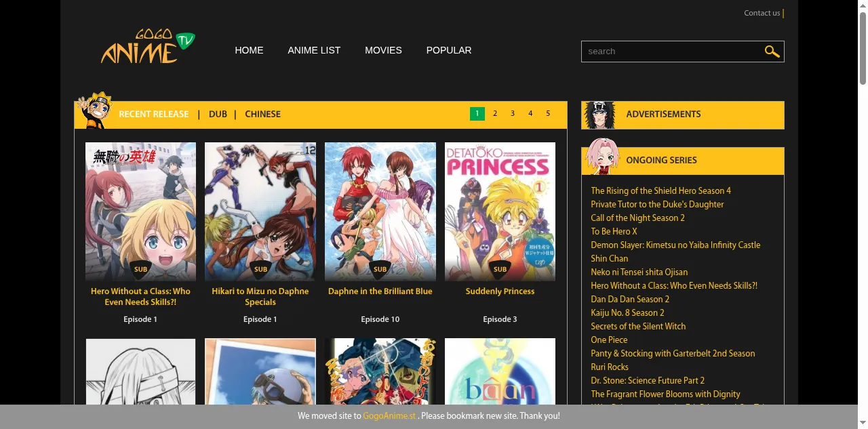Go to the POPULAR page
The image size is (868, 429).
(x=449, y=50)
